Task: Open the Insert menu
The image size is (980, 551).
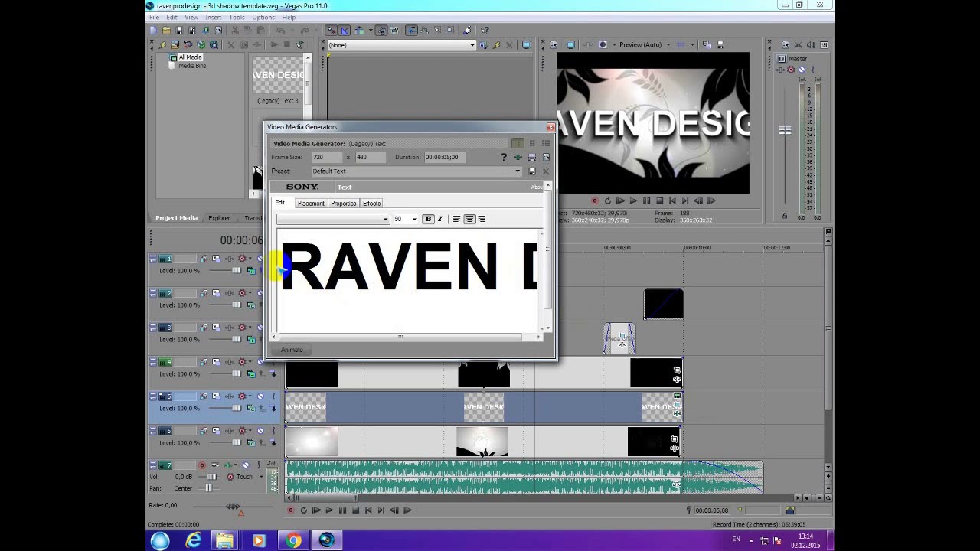Action: (213, 17)
